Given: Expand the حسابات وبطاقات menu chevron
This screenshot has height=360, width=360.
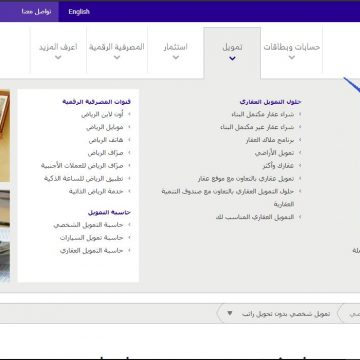Looking at the screenshot, I should 292,57.
